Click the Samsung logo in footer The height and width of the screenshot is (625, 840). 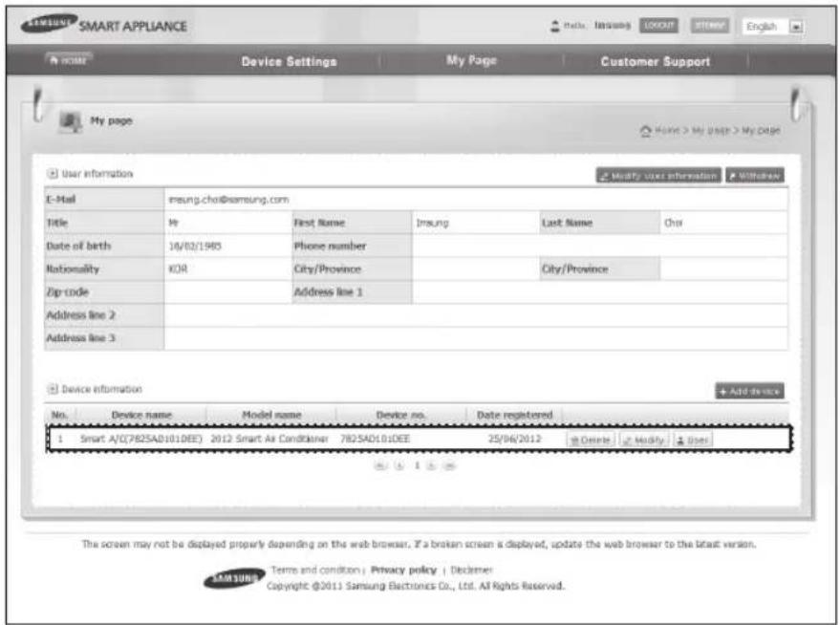[234, 578]
